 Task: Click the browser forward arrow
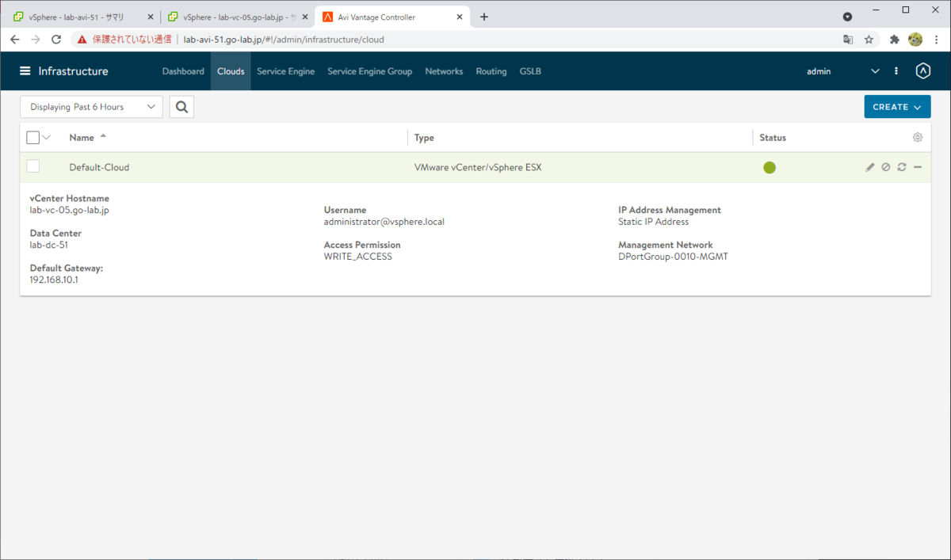pos(35,39)
